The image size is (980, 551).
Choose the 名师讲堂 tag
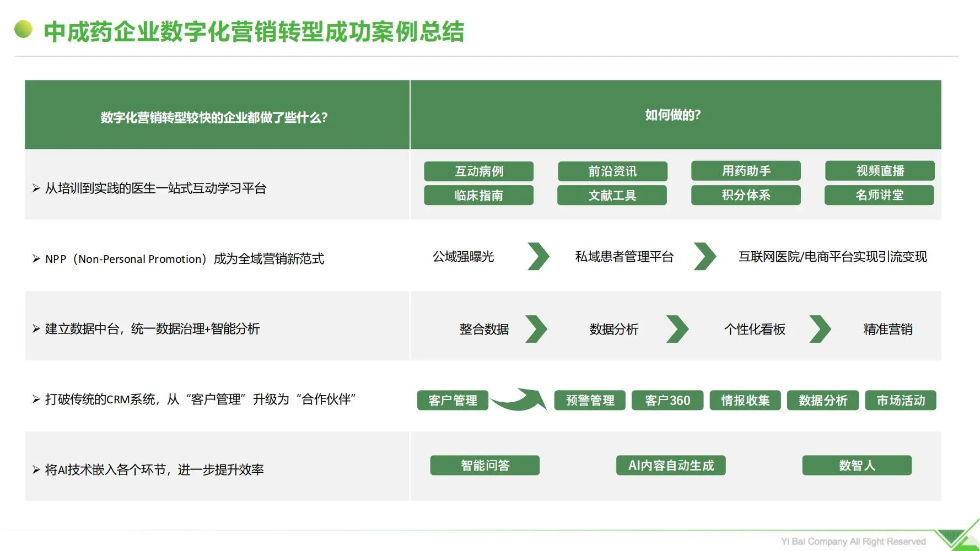pyautogui.click(x=879, y=195)
